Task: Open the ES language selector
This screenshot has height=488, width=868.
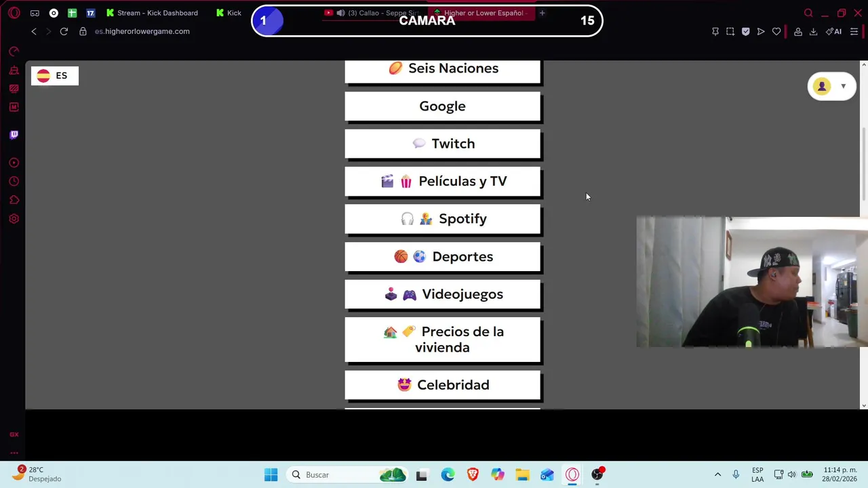Action: tap(55, 76)
